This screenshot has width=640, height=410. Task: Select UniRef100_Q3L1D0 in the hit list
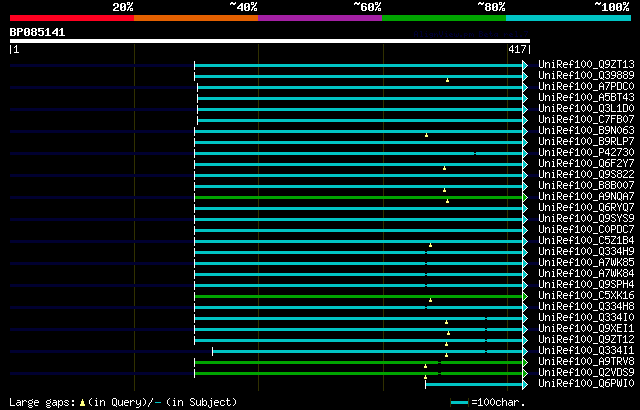pyautogui.click(x=586, y=109)
